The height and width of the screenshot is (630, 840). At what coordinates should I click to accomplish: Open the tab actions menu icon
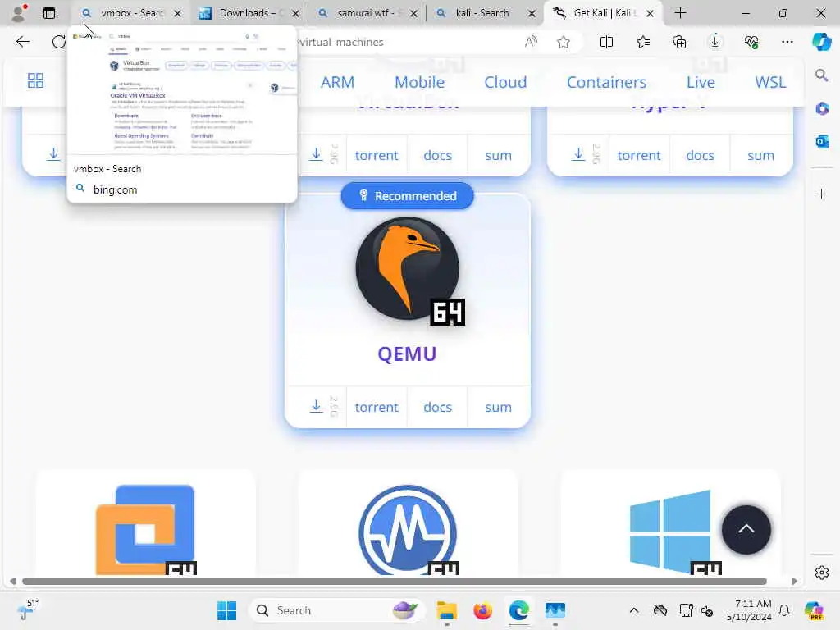tap(48, 13)
